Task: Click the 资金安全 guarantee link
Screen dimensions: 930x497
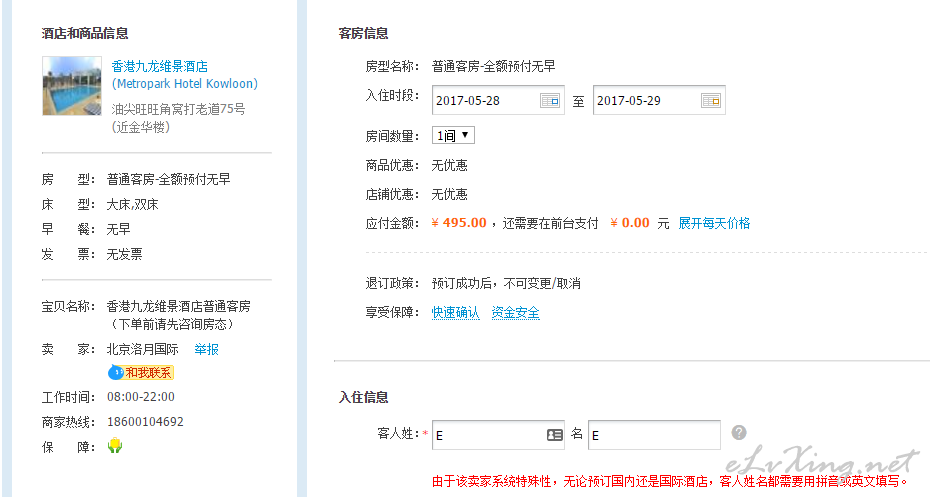Action: tap(515, 313)
